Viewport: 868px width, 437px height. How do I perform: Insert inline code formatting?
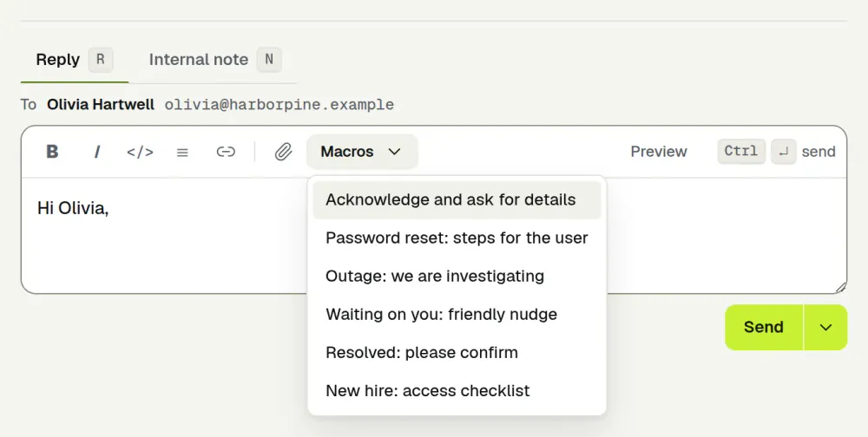[x=140, y=152]
